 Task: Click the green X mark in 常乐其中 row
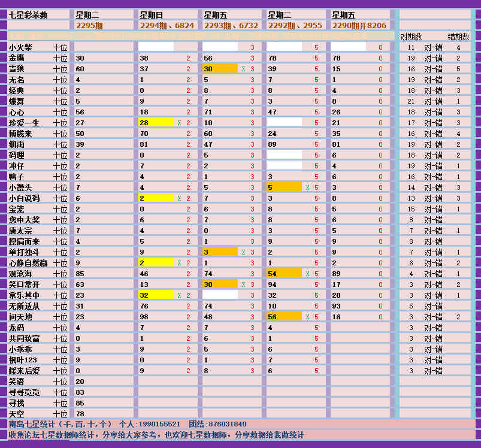[179, 295]
